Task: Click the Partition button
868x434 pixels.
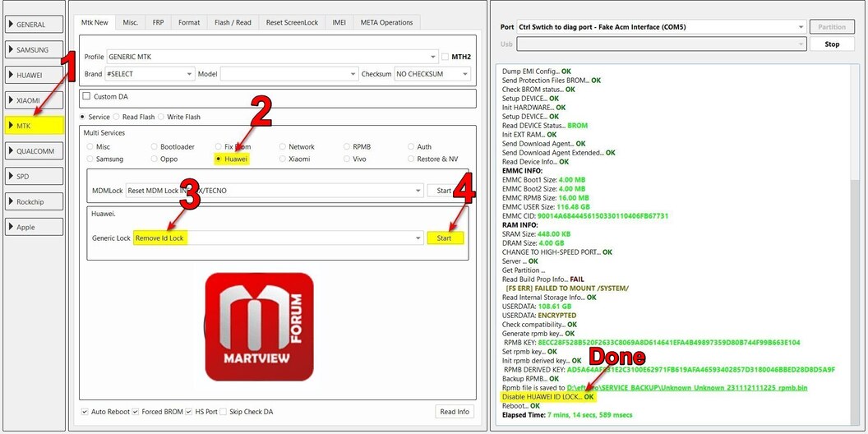Action: tap(832, 26)
